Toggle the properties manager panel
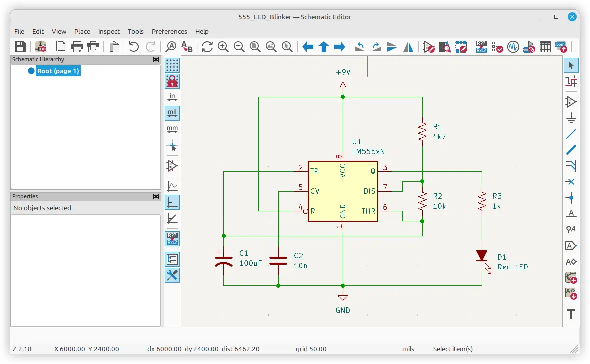This screenshot has height=364, width=590. [x=172, y=275]
